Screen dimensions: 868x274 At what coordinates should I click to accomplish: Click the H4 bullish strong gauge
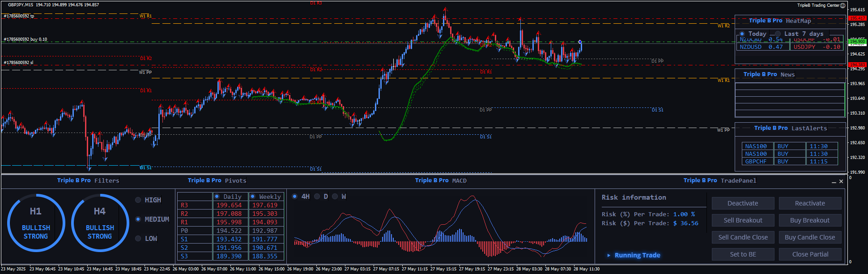tap(100, 223)
